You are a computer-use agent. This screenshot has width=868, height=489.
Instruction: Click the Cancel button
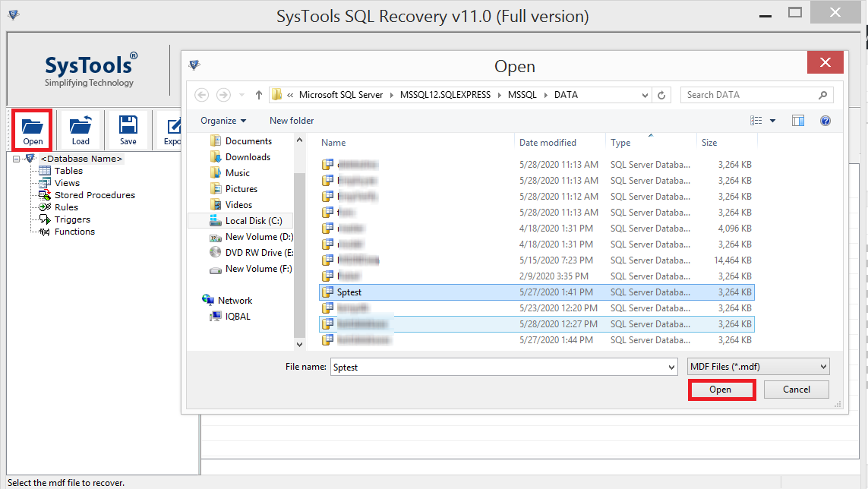pyautogui.click(x=796, y=390)
